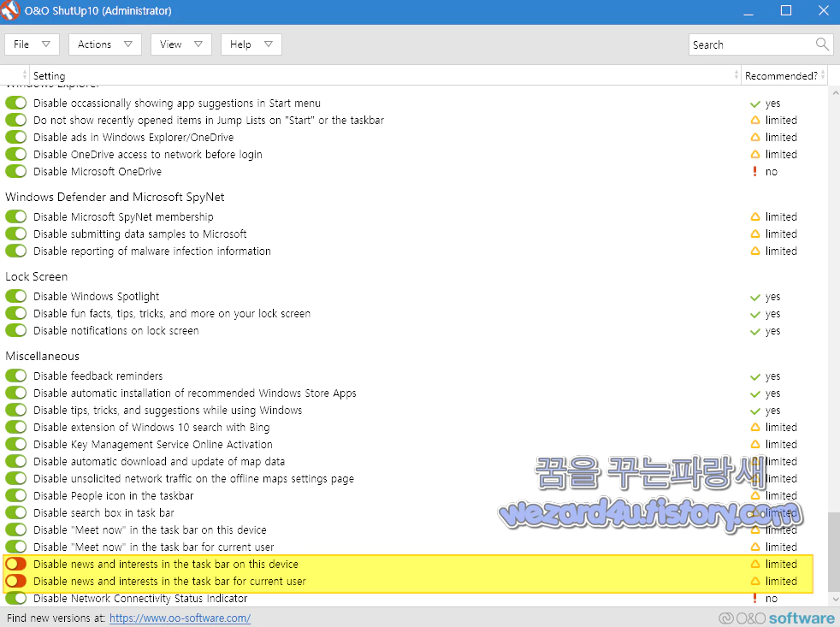Click warning icon for recently opened items in Jump Lists

tap(755, 120)
